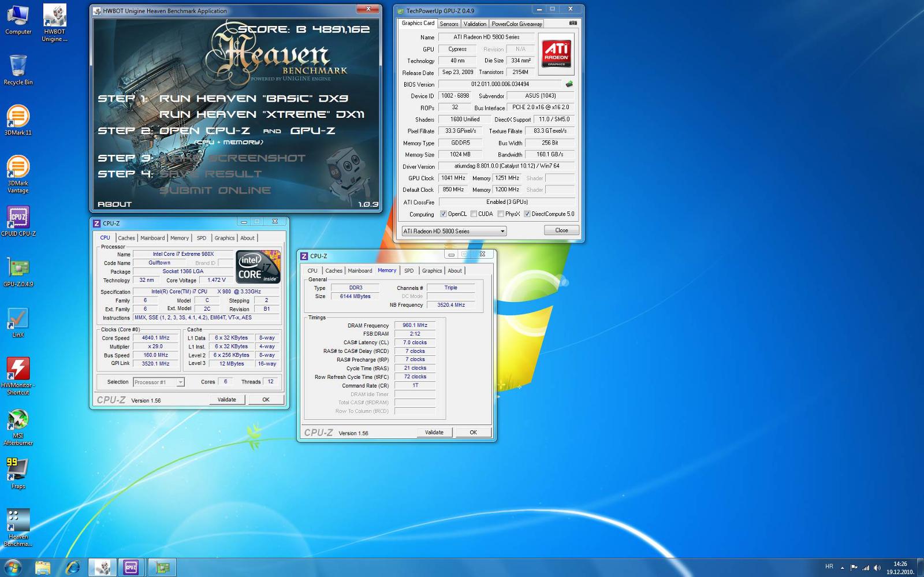The height and width of the screenshot is (577, 924).
Task: Click the GPU Name field in GPU-Z
Action: click(486, 37)
